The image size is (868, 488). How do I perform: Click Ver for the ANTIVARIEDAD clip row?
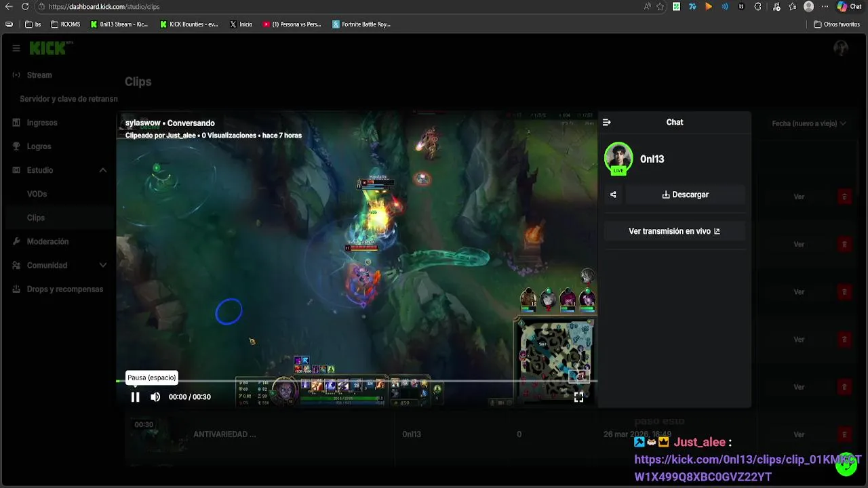pyautogui.click(x=799, y=434)
